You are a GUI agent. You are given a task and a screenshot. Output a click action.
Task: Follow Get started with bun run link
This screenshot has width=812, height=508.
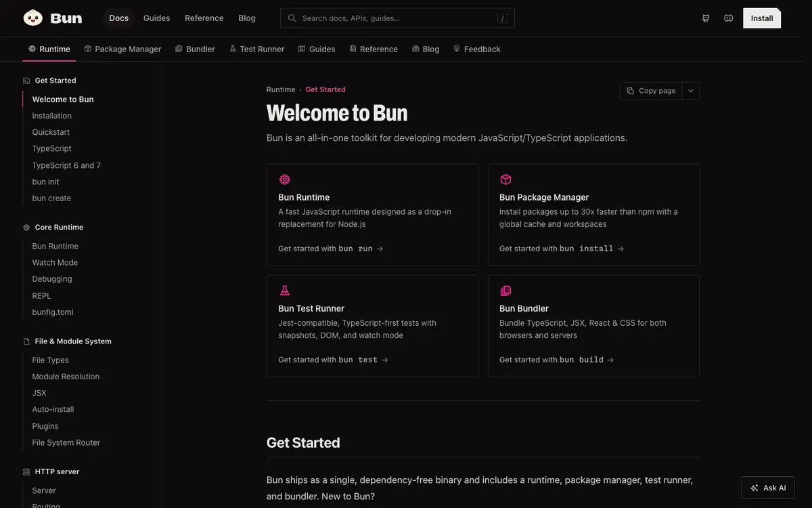331,249
